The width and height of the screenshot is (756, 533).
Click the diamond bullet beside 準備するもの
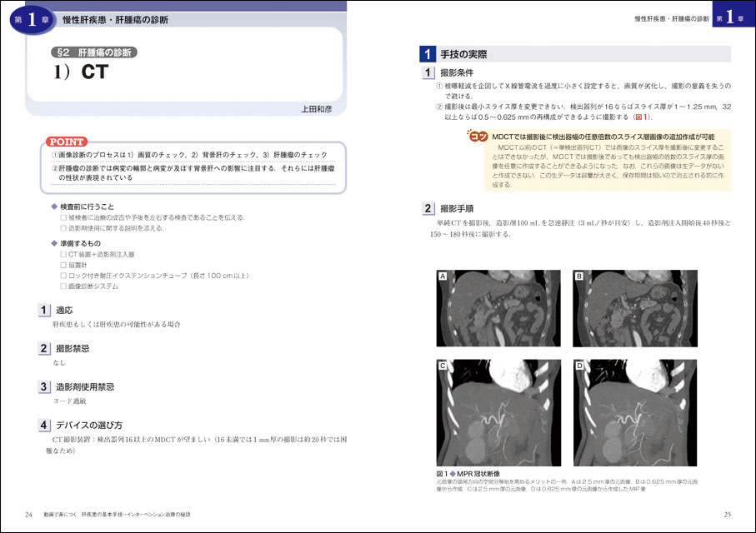(x=54, y=242)
